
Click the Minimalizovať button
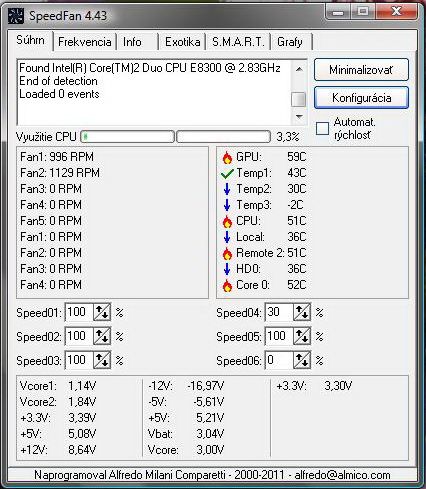[x=361, y=70]
